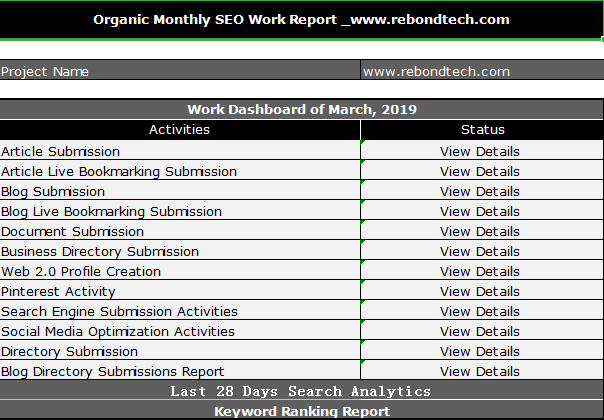Open View Details for Document Submission
This screenshot has height=420, width=604.
pos(480,231)
